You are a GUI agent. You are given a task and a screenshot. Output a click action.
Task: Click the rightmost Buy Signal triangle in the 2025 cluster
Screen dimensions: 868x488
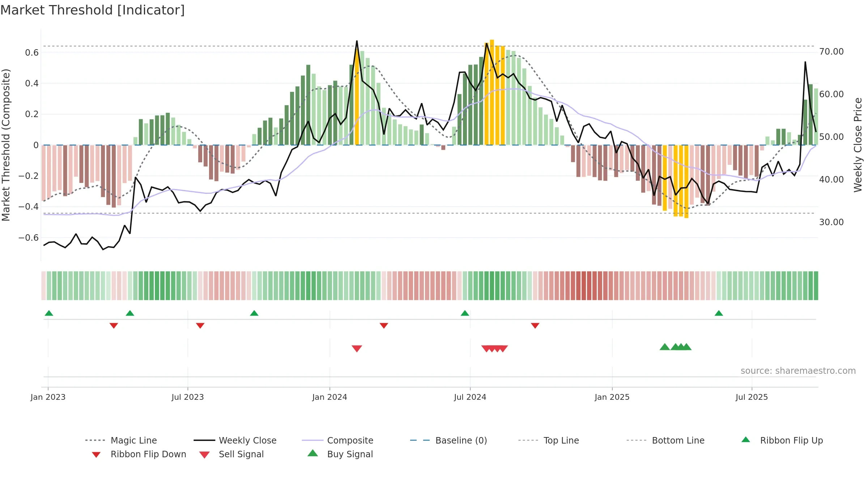pyautogui.click(x=686, y=347)
